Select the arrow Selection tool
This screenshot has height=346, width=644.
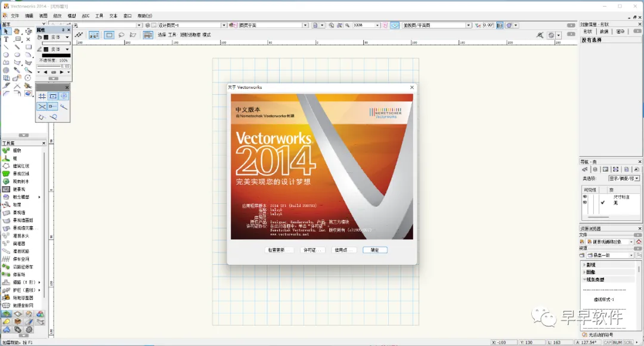point(6,31)
